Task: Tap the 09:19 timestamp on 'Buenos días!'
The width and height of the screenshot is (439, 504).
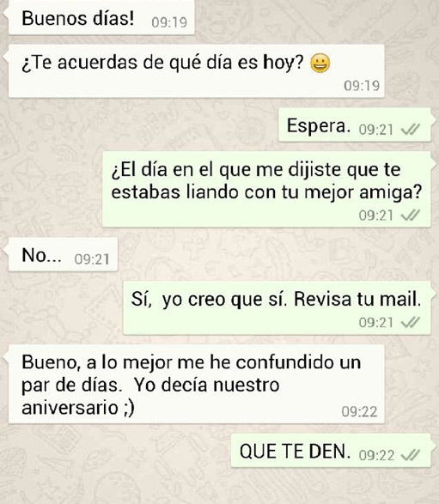Action: coord(169,22)
